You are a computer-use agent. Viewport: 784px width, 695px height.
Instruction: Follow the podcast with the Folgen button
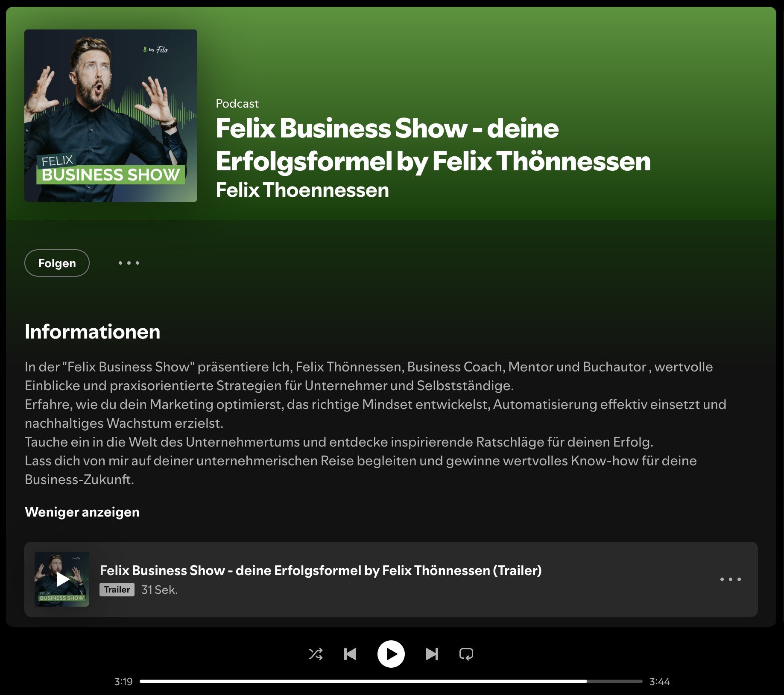click(x=57, y=263)
